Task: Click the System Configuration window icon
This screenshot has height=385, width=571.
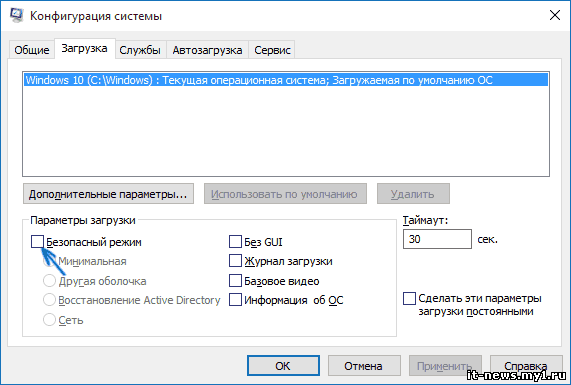Action: [x=17, y=16]
